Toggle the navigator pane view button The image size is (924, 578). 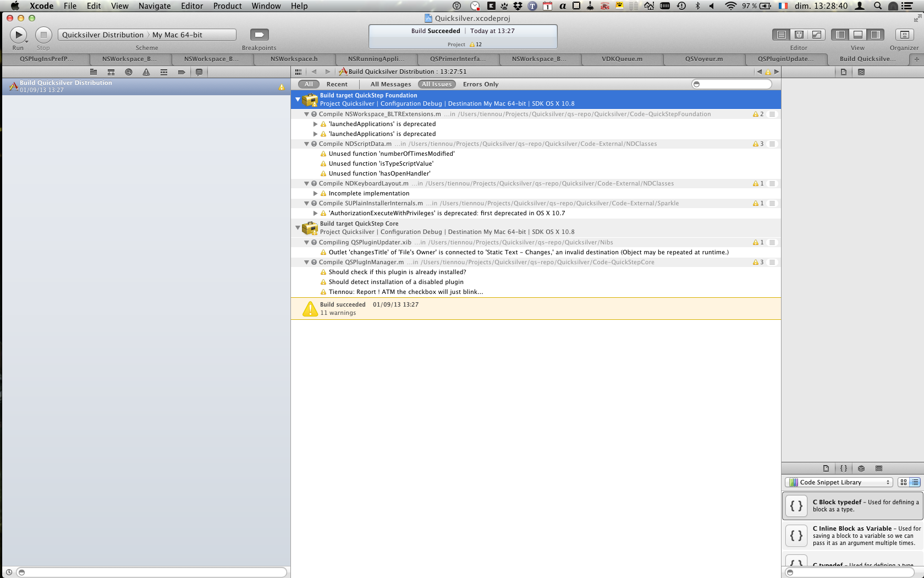pyautogui.click(x=840, y=35)
